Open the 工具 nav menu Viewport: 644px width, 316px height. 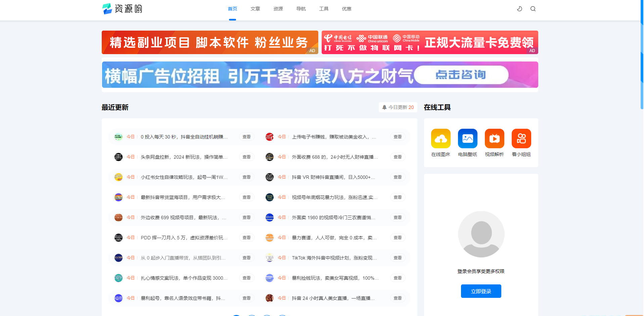pos(324,9)
